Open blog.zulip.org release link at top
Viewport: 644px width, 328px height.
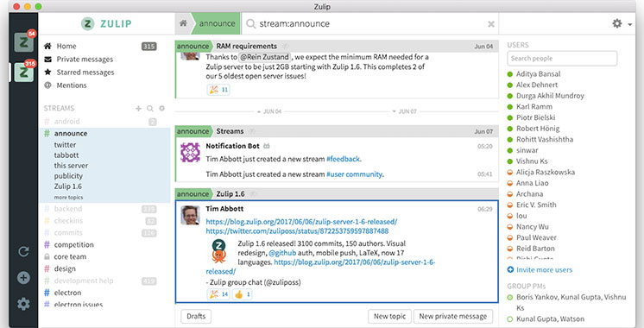(301, 222)
